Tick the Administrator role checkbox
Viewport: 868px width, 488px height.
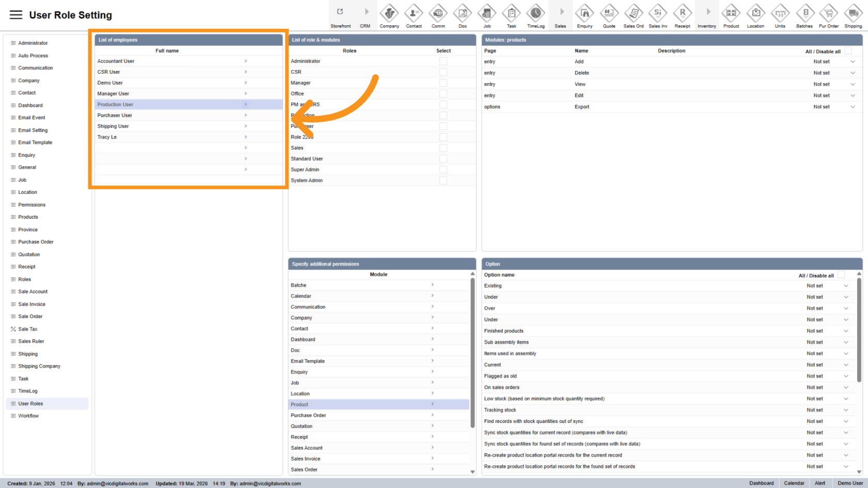[443, 61]
